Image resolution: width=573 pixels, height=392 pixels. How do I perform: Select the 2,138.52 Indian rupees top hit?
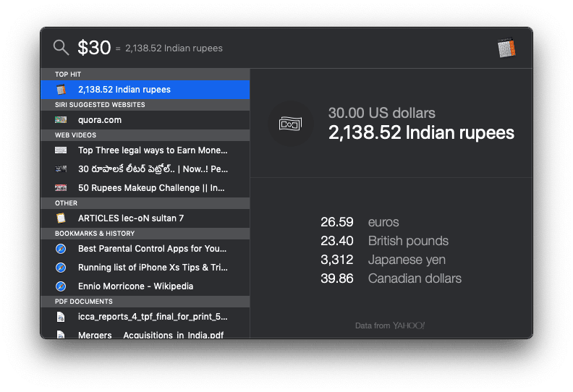coord(124,90)
